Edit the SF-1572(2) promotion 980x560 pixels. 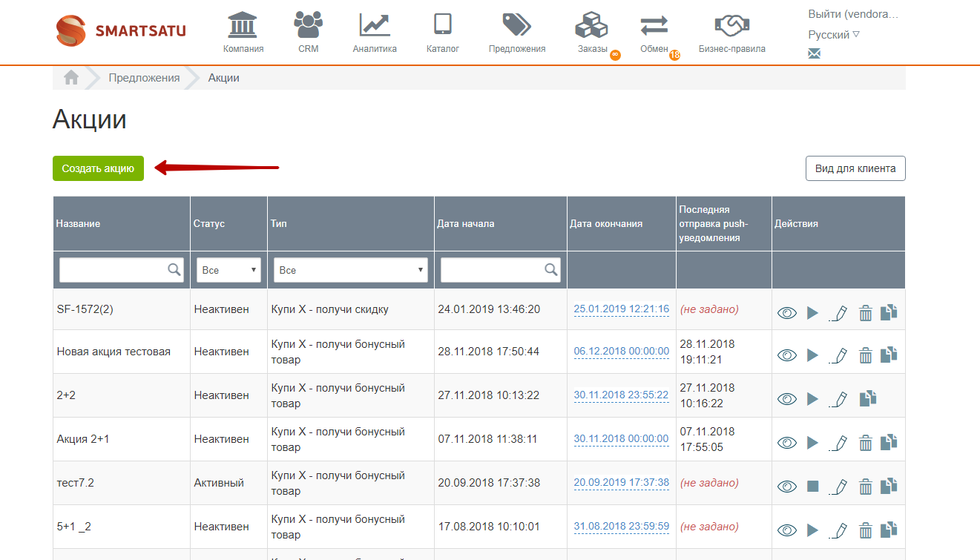838,313
